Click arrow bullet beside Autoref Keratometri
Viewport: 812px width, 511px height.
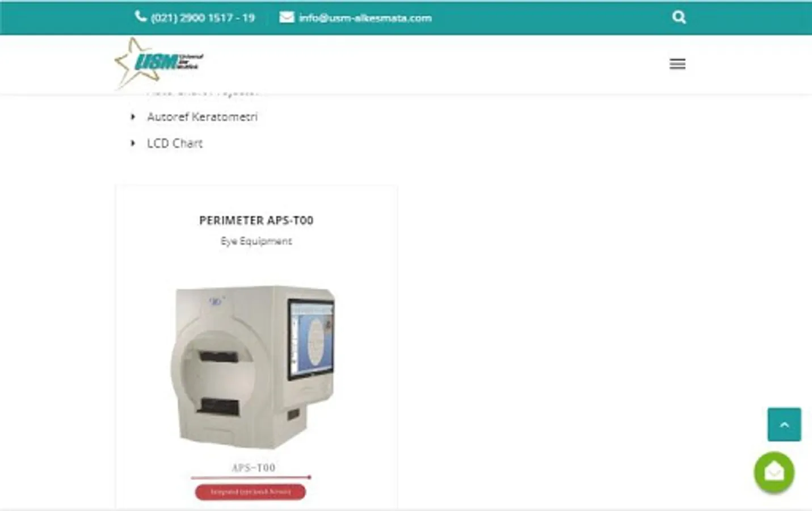[133, 116]
